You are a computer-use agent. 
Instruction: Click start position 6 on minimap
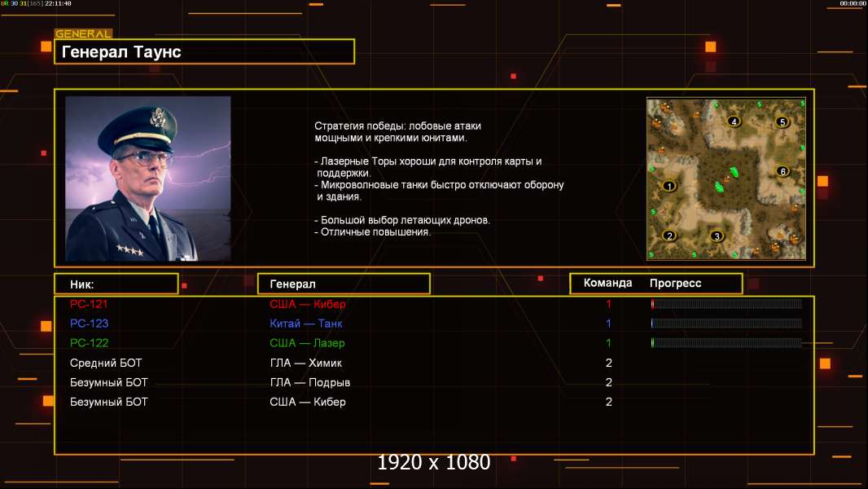point(783,171)
